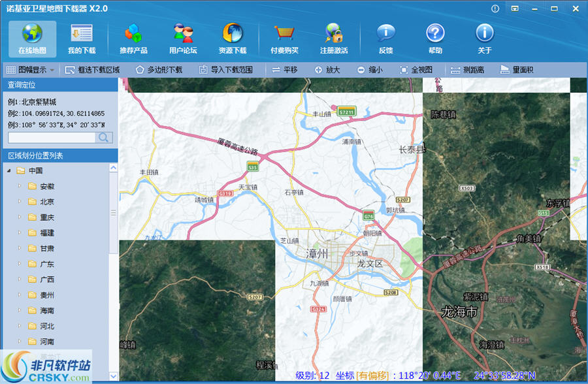
Task: Select 北京 folder entry
Action: pyautogui.click(x=41, y=202)
